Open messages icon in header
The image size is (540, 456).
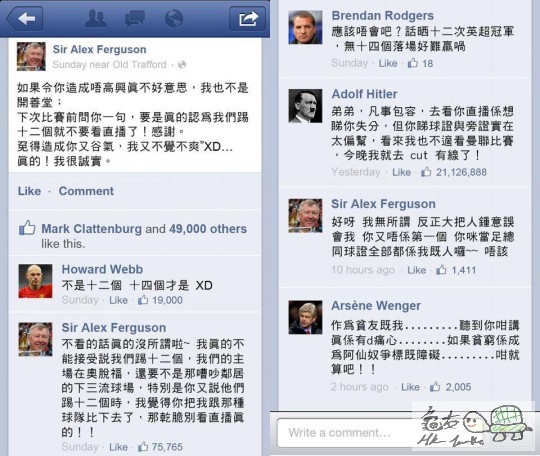(x=135, y=19)
